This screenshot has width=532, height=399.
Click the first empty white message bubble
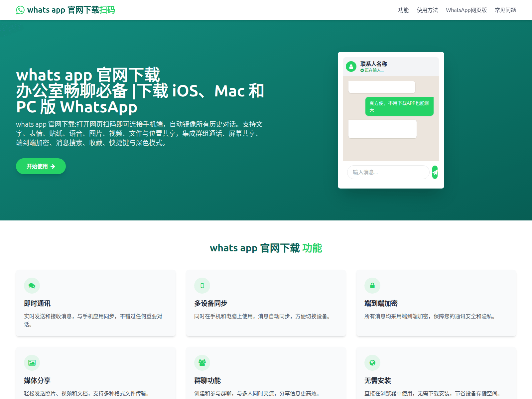[382, 87]
